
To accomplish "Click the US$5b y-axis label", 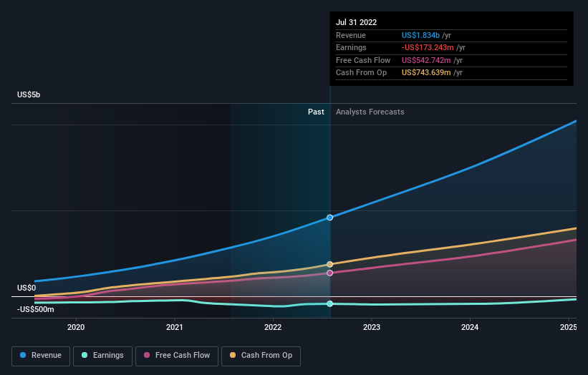I will 29,94.
